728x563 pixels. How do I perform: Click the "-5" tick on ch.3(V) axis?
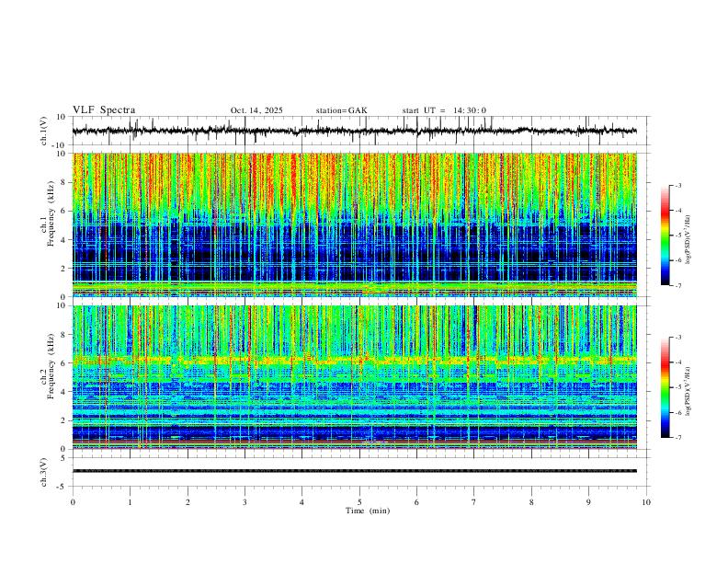coord(63,487)
